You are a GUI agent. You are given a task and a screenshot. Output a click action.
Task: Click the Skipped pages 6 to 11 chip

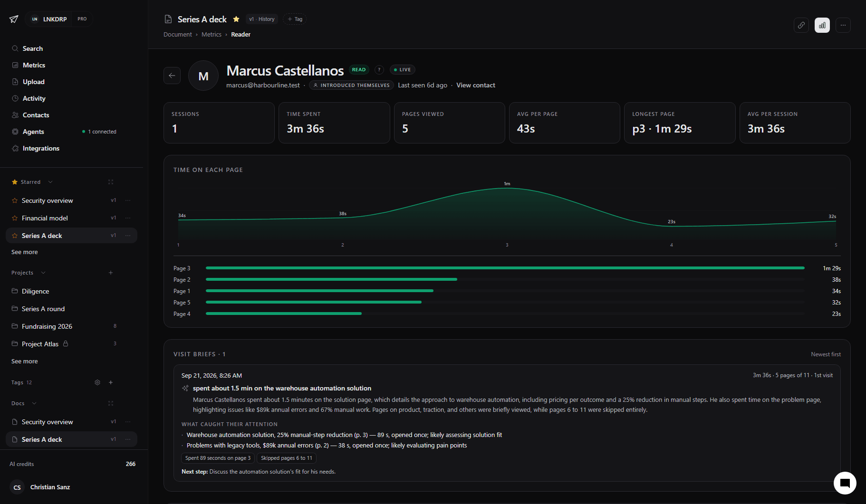coord(287,458)
